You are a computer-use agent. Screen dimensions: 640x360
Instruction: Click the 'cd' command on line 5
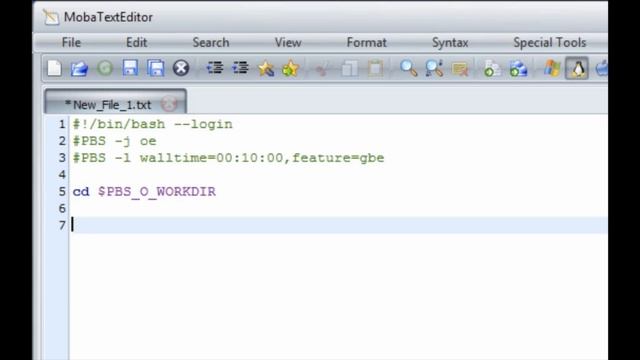pyautogui.click(x=81, y=191)
